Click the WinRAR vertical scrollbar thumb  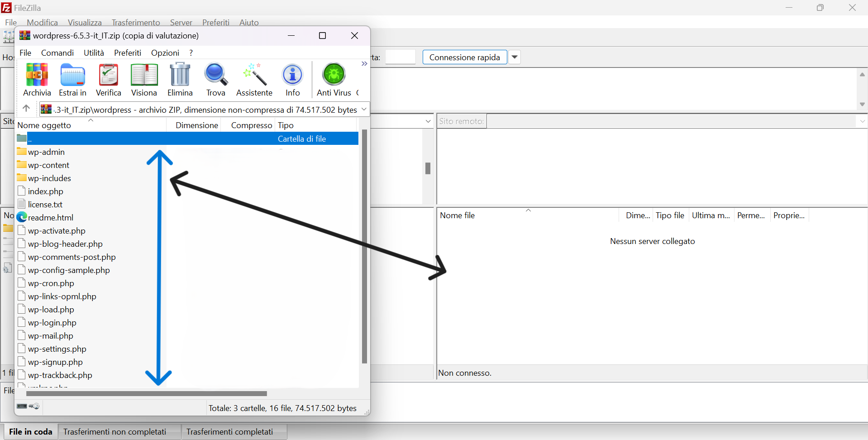[x=364, y=247]
